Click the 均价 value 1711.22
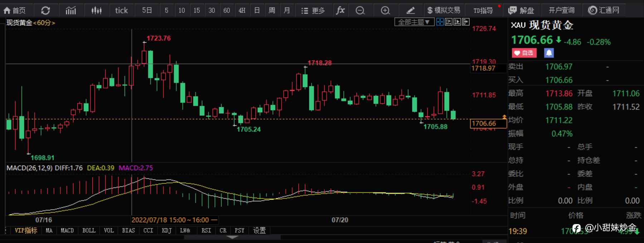Viewport: 644px width, 243px height. click(x=559, y=120)
